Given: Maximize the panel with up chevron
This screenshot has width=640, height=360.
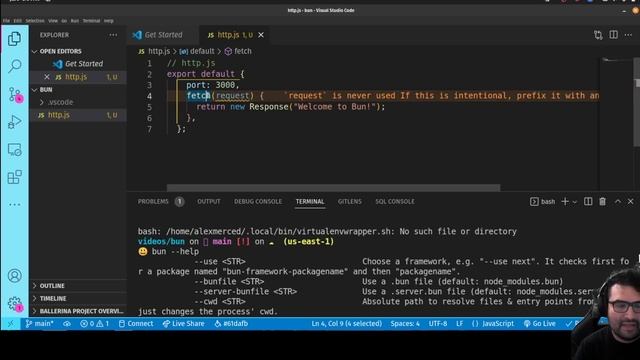Looking at the screenshot, I should tap(618, 202).
